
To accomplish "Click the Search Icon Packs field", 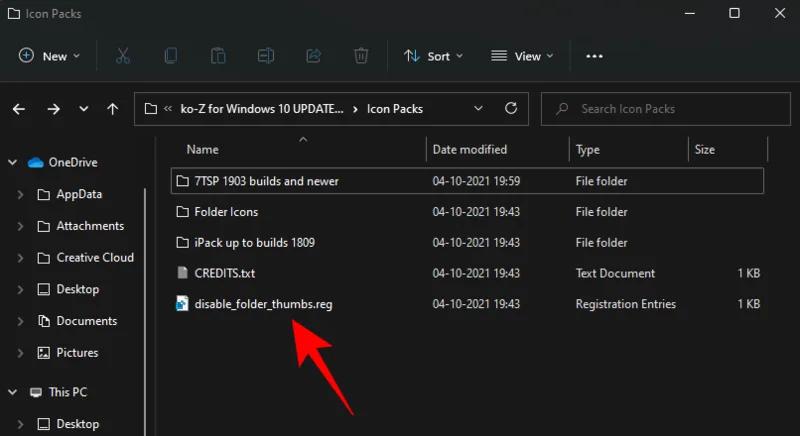I will coord(666,109).
